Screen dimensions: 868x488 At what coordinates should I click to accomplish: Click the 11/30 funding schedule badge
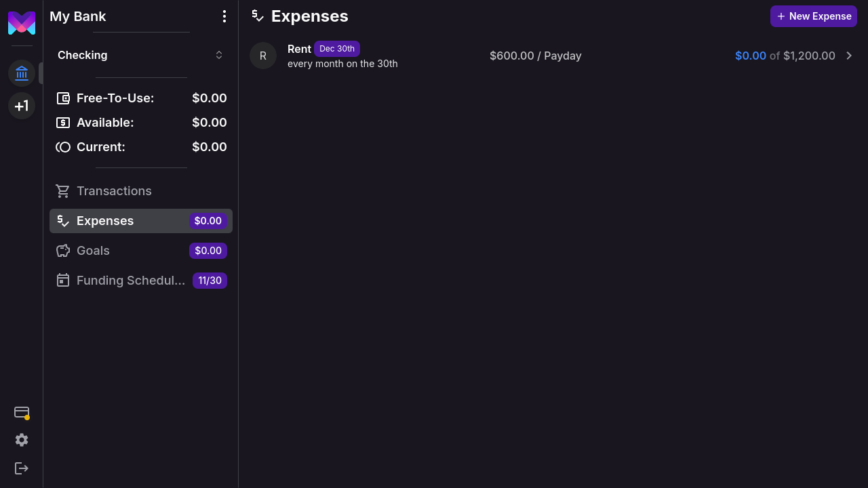pyautogui.click(x=210, y=281)
